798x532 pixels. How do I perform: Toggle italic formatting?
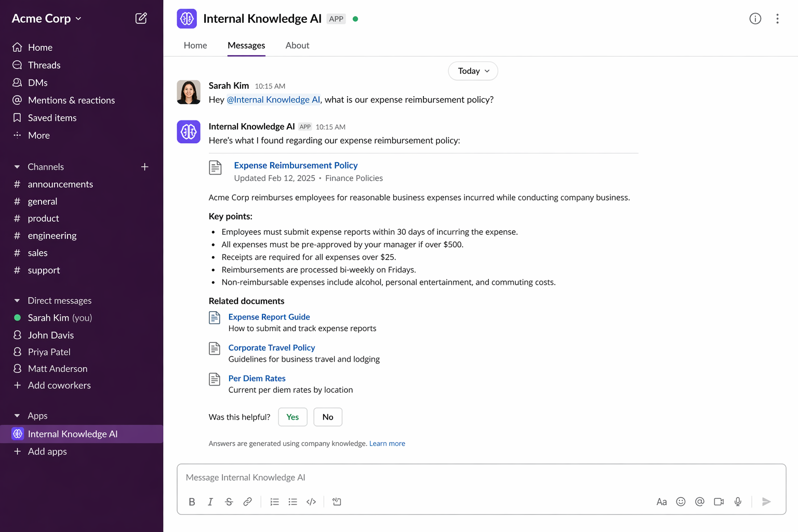[x=210, y=501]
